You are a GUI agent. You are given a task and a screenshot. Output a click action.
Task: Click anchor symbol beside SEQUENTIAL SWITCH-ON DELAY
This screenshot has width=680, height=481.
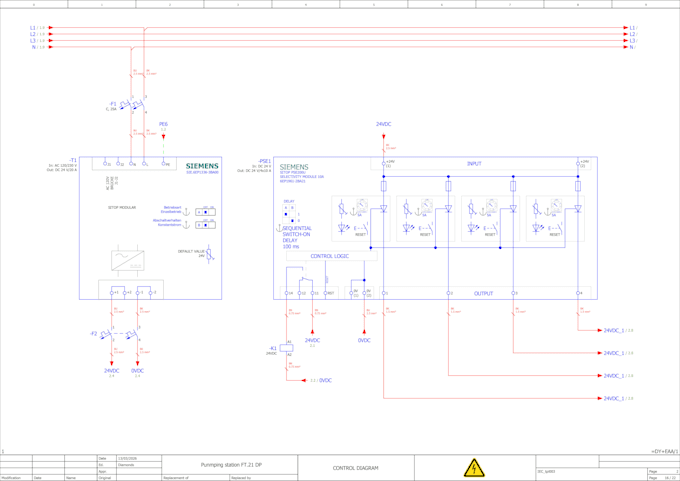point(279,228)
